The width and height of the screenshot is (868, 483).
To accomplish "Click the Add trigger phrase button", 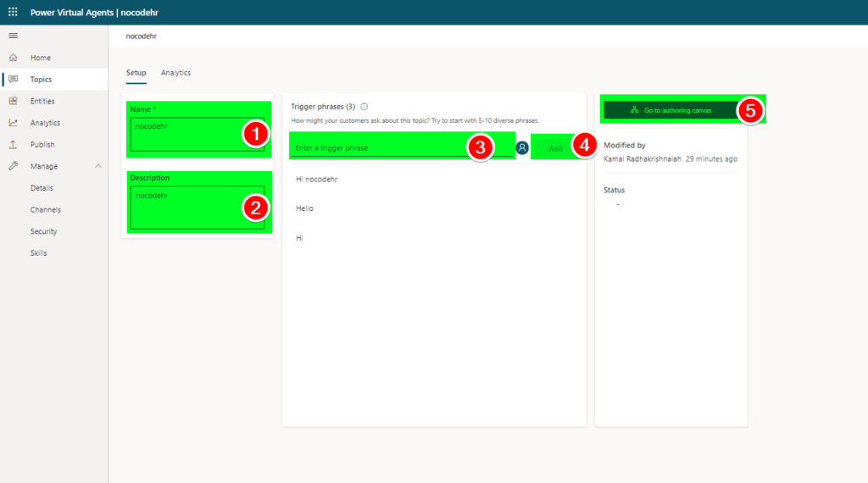I will pos(556,148).
